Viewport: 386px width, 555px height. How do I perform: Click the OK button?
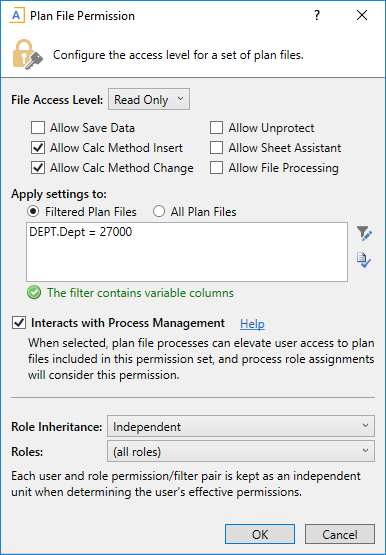click(x=260, y=534)
